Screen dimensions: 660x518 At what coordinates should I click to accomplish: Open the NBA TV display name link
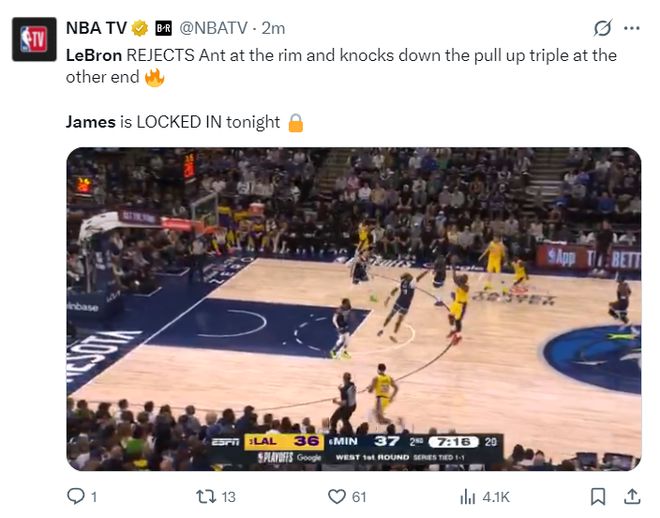96,28
